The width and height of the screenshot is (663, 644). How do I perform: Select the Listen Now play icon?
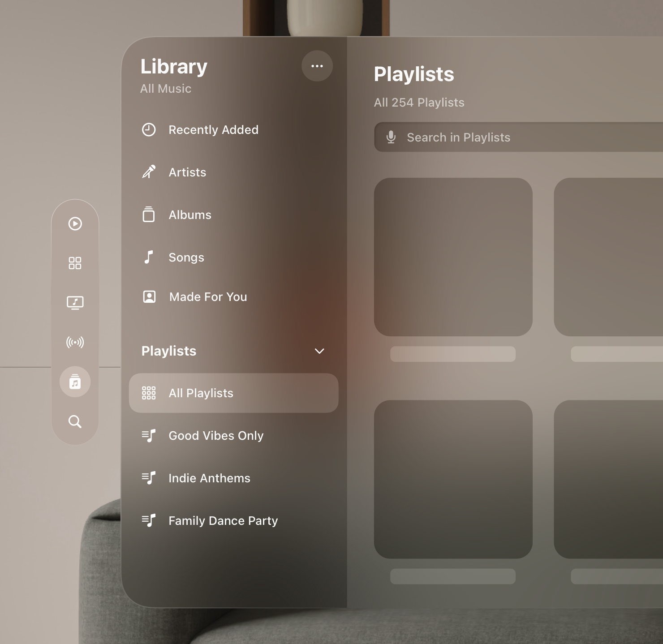75,223
